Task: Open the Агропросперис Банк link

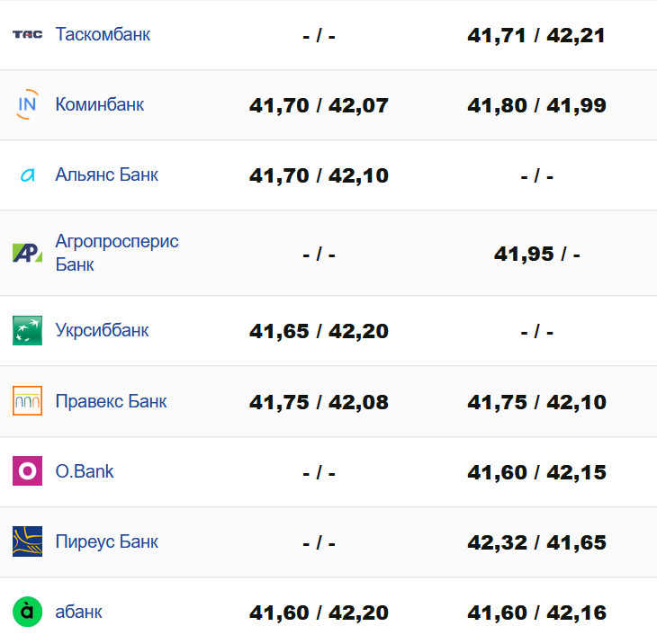Action: click(x=116, y=253)
